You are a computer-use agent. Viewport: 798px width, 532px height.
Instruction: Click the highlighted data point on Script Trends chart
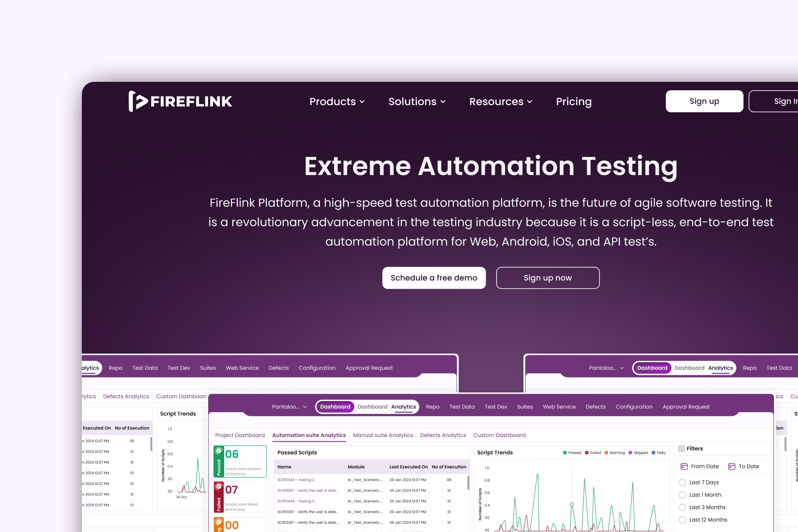coord(572,505)
